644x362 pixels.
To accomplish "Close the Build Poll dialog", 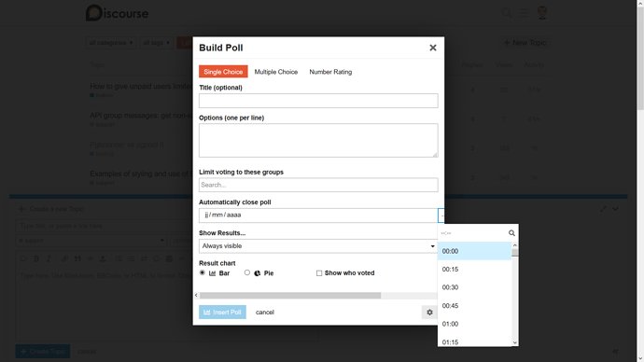I will click(x=433, y=48).
